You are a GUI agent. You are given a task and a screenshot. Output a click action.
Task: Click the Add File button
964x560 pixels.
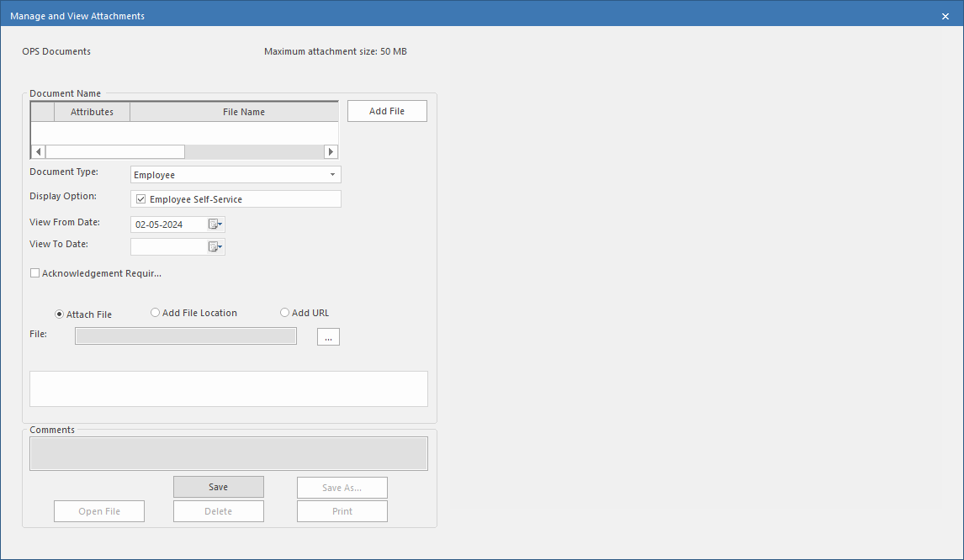pyautogui.click(x=386, y=110)
